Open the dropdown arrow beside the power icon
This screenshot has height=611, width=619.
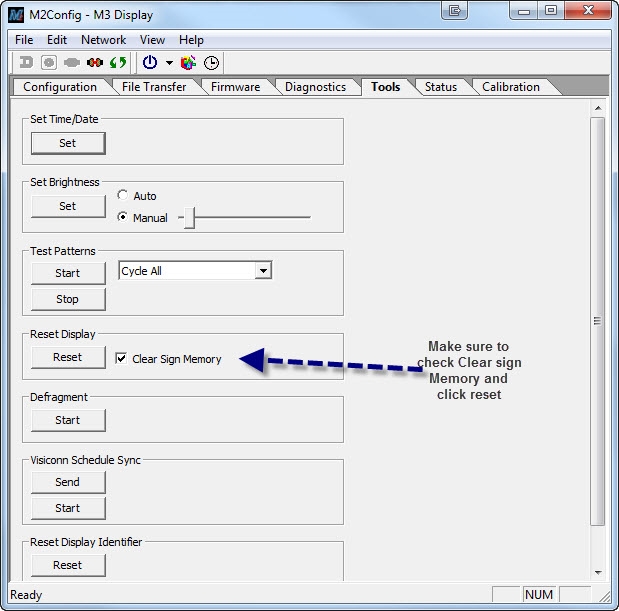pos(169,62)
